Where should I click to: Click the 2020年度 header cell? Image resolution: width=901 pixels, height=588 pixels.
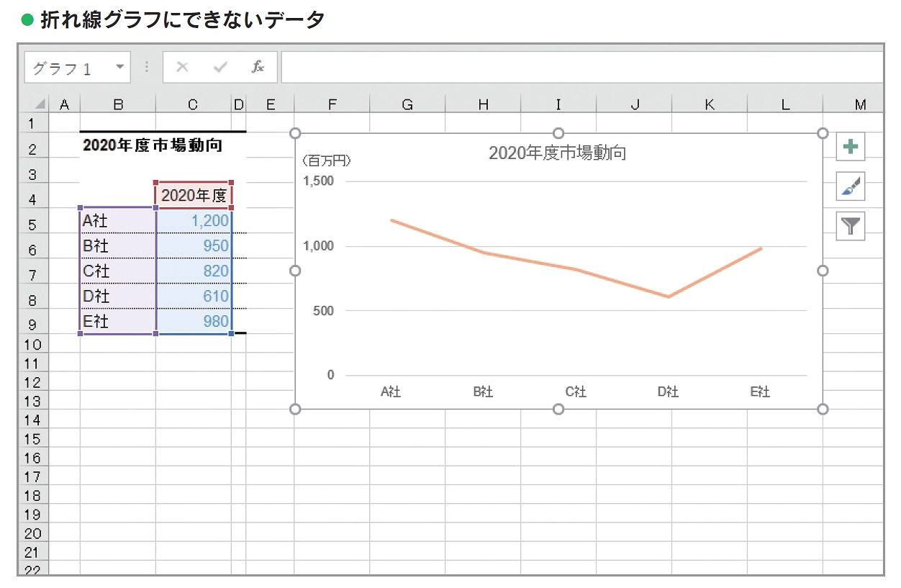pyautogui.click(x=194, y=196)
